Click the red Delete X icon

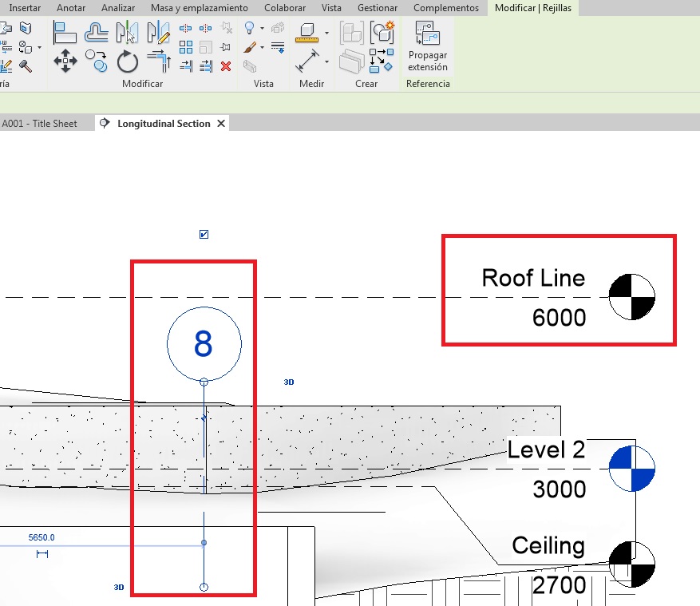[x=226, y=66]
